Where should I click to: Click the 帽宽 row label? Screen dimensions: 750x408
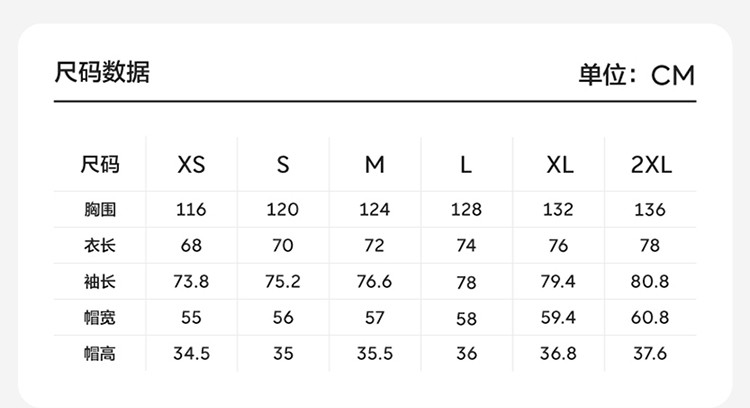point(100,318)
